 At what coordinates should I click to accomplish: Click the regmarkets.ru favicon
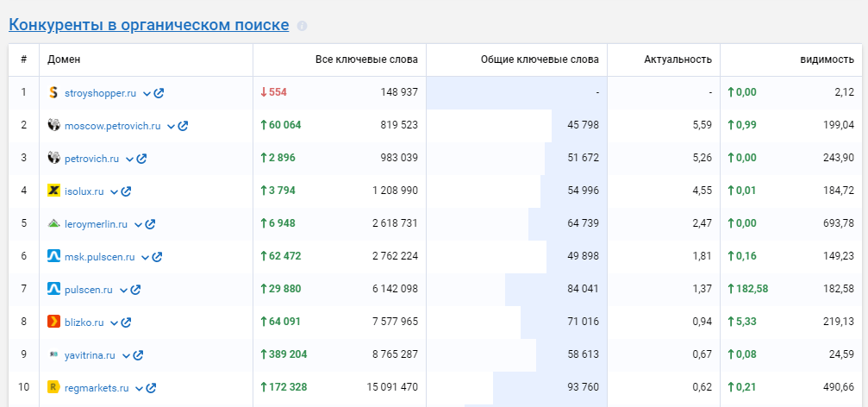pyautogui.click(x=53, y=388)
